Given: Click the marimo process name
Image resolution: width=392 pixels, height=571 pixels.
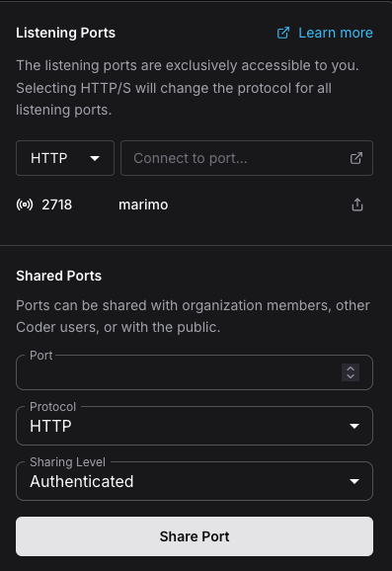Looking at the screenshot, I should click(x=143, y=204).
